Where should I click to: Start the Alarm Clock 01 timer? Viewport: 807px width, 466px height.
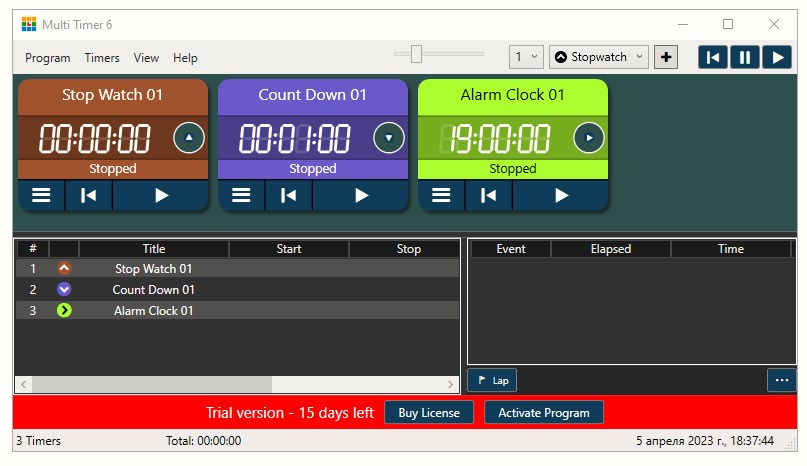[561, 196]
